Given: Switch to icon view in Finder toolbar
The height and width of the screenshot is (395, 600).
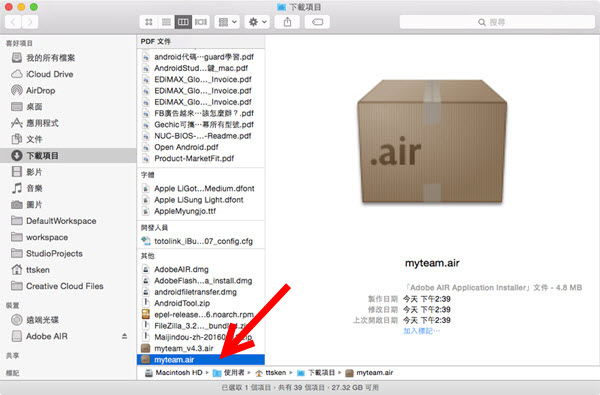Looking at the screenshot, I should pos(148,22).
